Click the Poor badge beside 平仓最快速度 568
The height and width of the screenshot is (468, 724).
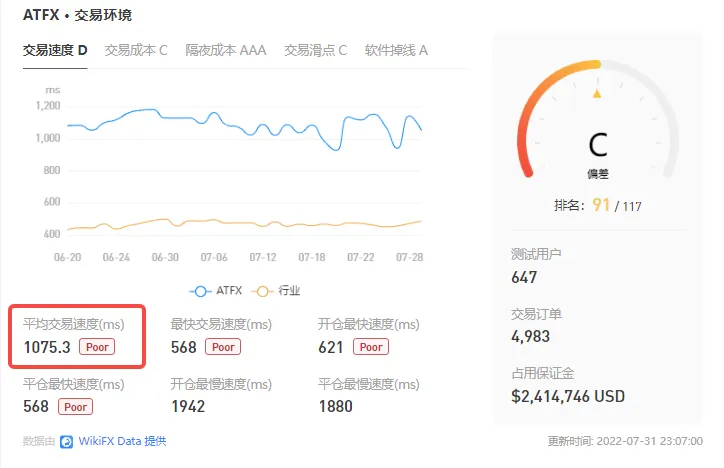point(75,407)
